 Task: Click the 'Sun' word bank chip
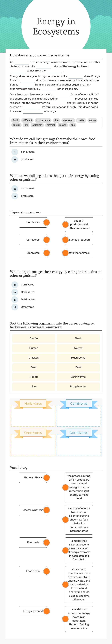(x=57, y=120)
